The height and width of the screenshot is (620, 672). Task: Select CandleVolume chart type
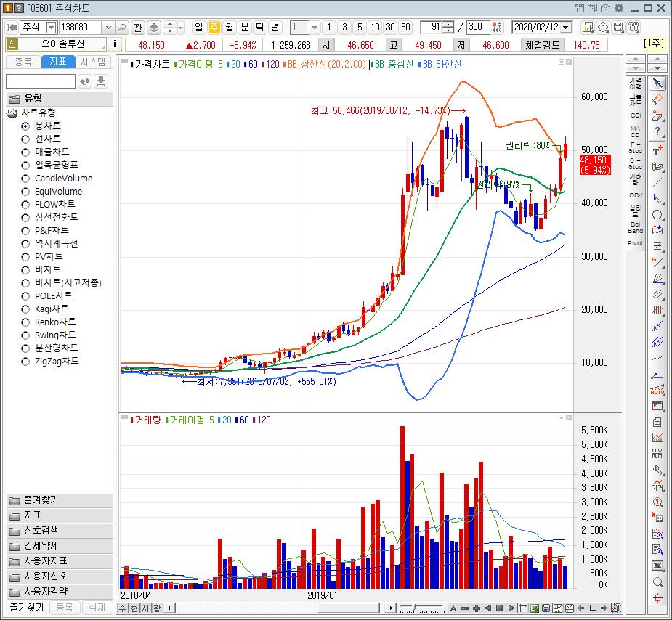pos(57,178)
